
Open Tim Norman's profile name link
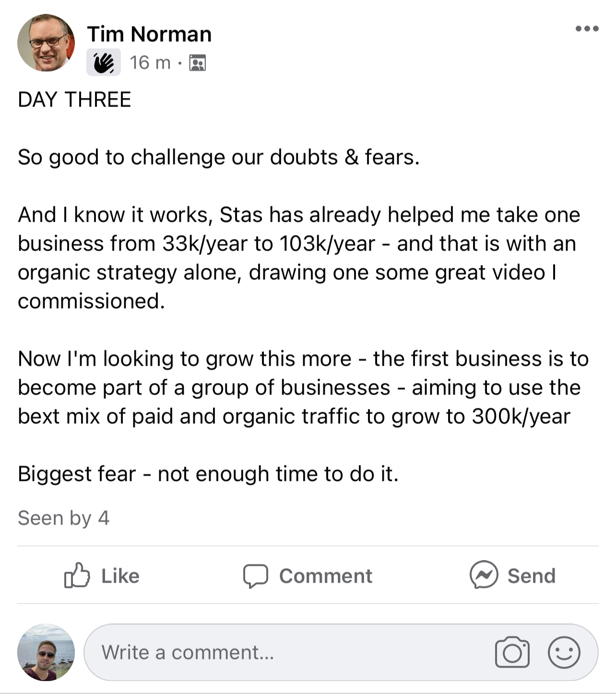coord(149,35)
